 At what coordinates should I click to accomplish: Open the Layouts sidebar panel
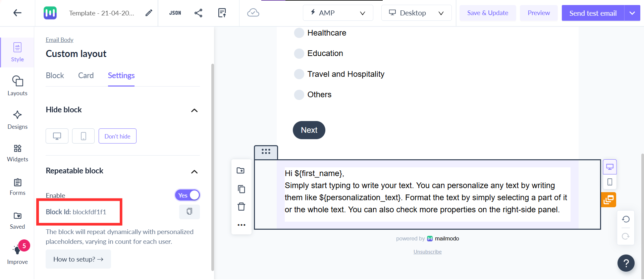point(17,86)
